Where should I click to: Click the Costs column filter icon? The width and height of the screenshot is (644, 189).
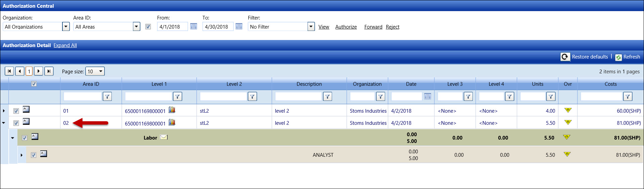628,97
